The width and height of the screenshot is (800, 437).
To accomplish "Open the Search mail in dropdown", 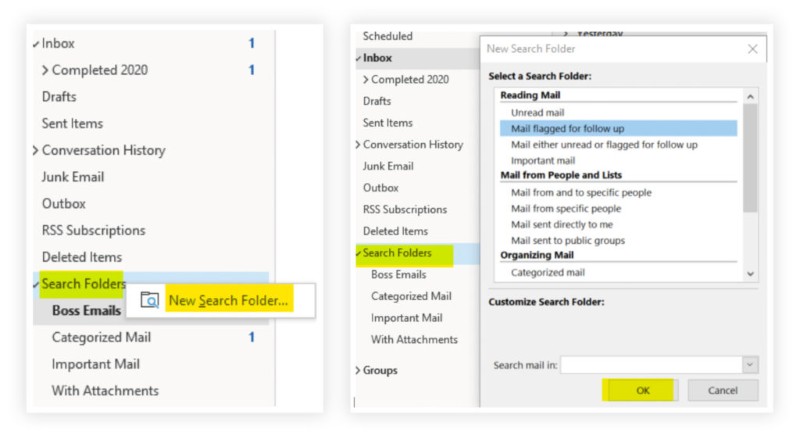I will coord(751,366).
